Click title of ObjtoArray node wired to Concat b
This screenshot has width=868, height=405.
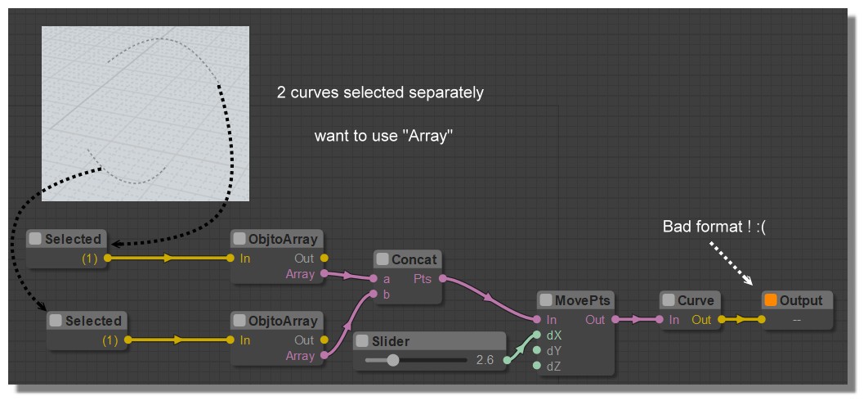[x=283, y=321]
